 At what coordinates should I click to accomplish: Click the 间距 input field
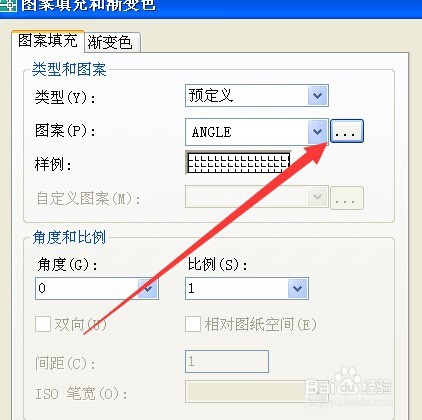(227, 361)
